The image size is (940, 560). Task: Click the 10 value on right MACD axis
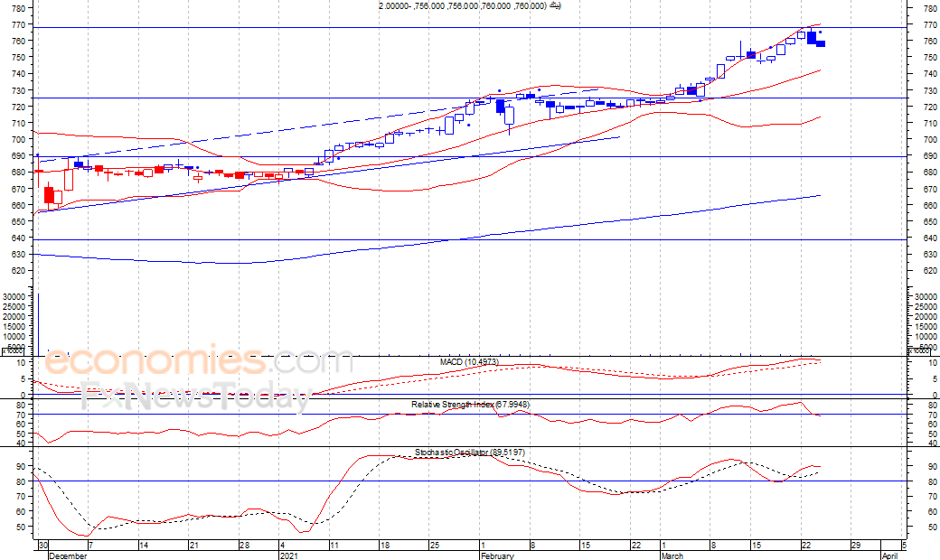[x=934, y=362]
